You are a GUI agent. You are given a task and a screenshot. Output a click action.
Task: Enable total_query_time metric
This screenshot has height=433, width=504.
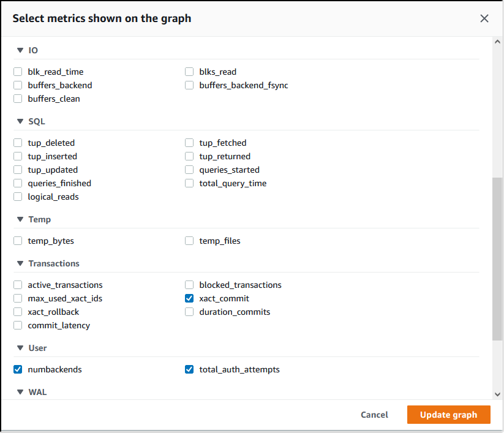tap(189, 183)
